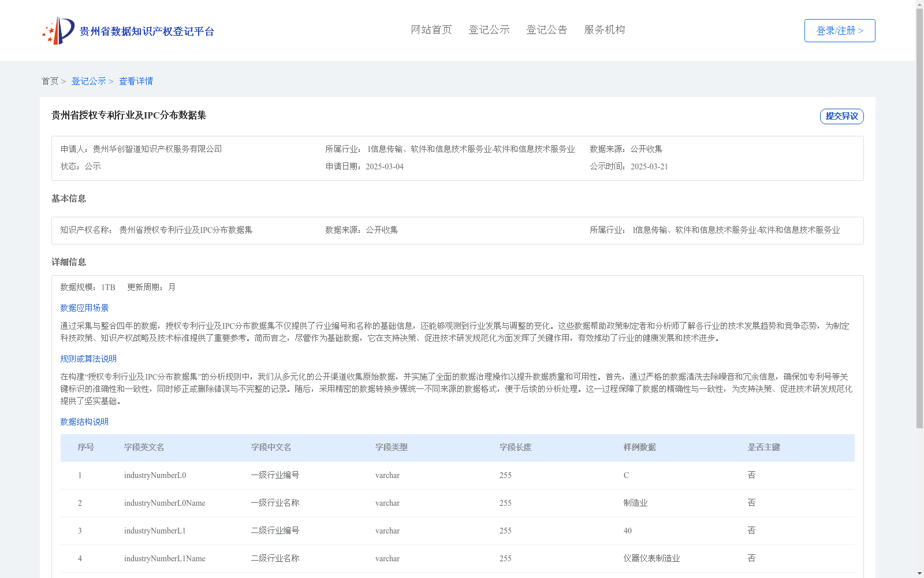Click the 字段长度 column header
Image resolution: width=924 pixels, height=578 pixels.
(x=516, y=447)
